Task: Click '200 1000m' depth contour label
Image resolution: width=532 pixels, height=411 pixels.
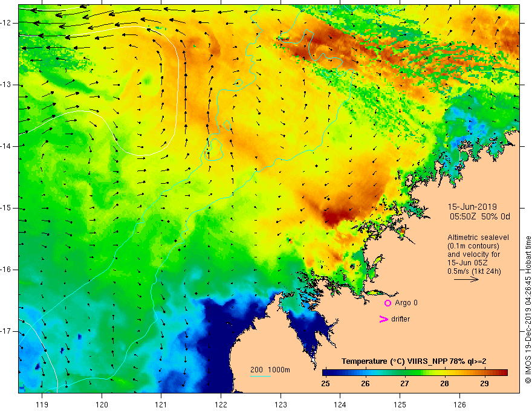Action: click(270, 370)
